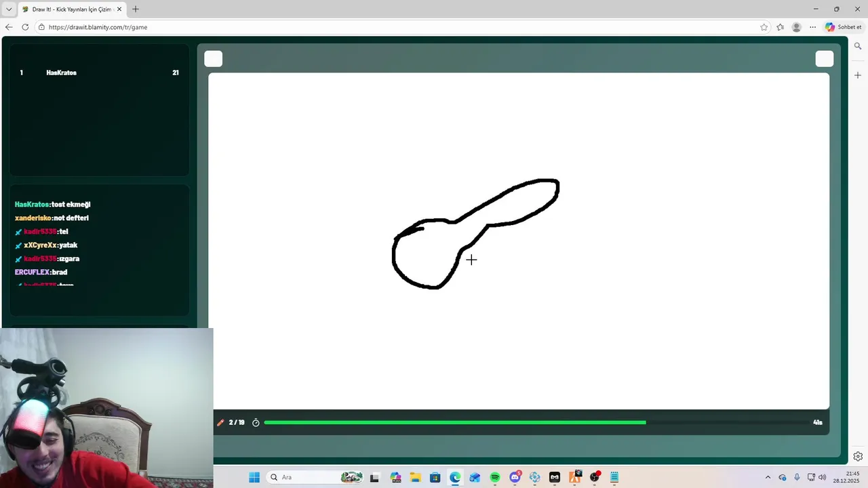This screenshot has width=868, height=488.
Task: Open Task View from taskbar
Action: [374, 477]
